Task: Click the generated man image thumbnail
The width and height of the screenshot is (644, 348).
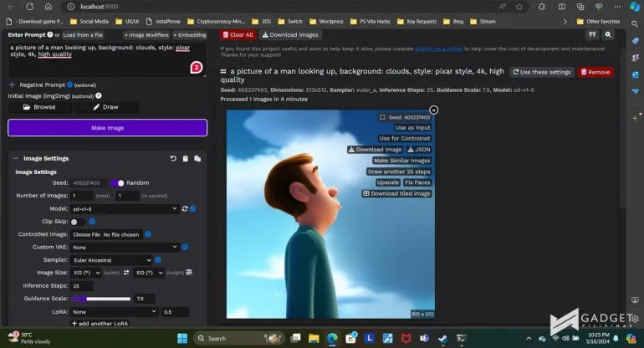Action: click(x=330, y=214)
